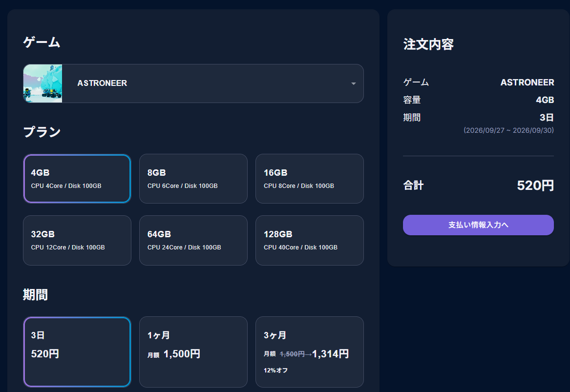
Task: Select the 32GB CPU 12Core plan
Action: [x=77, y=241]
